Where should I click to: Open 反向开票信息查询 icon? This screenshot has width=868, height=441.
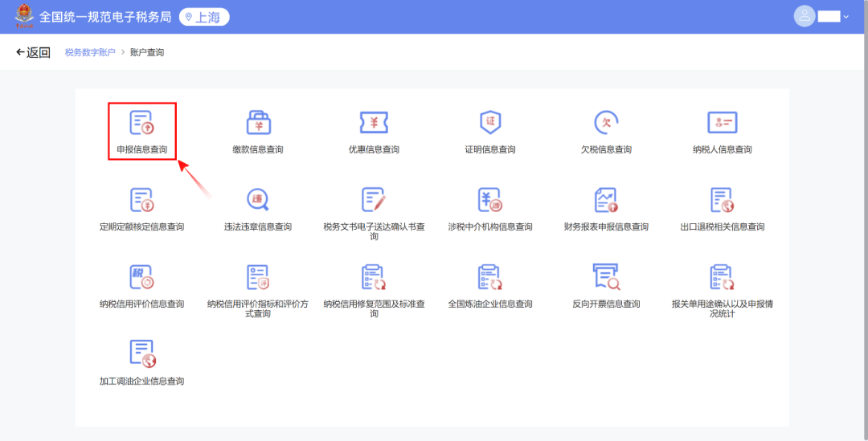[606, 276]
